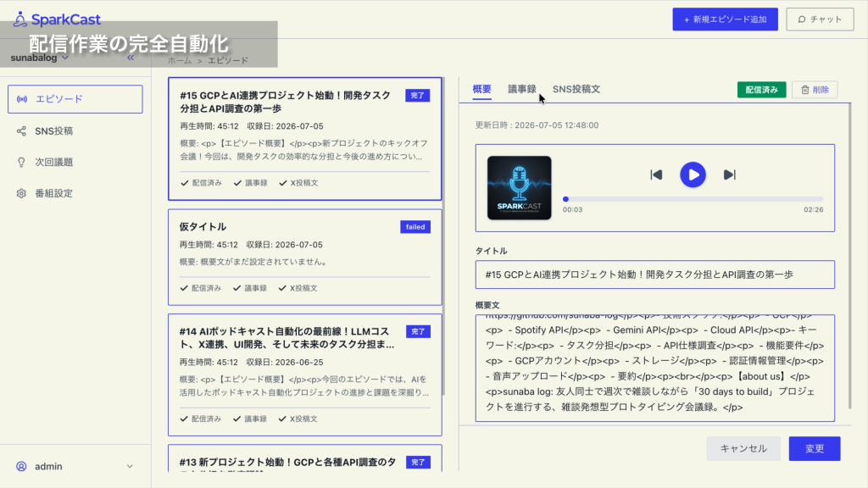Viewport: 868px width, 488px height.
Task: Expand the admin user menu
Action: (x=75, y=467)
